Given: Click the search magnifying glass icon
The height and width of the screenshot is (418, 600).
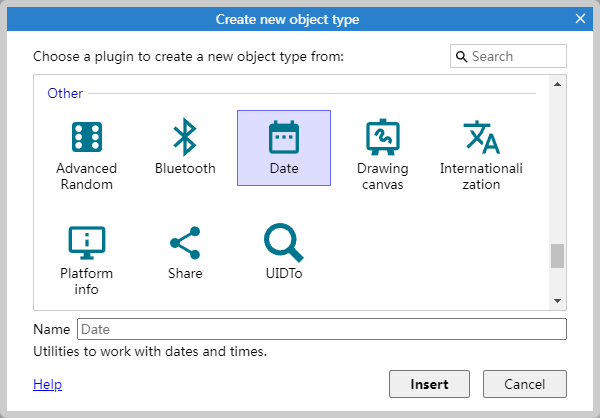Looking at the screenshot, I should pyautogui.click(x=461, y=57).
